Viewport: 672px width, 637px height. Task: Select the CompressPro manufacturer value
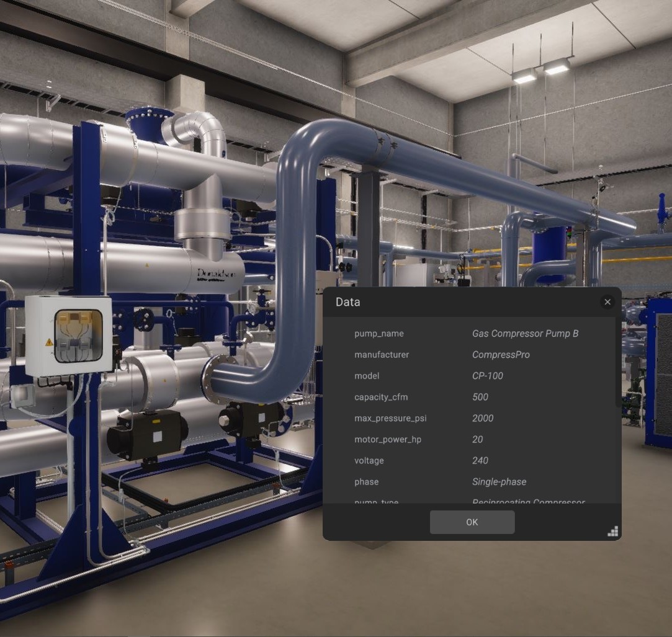tap(501, 355)
